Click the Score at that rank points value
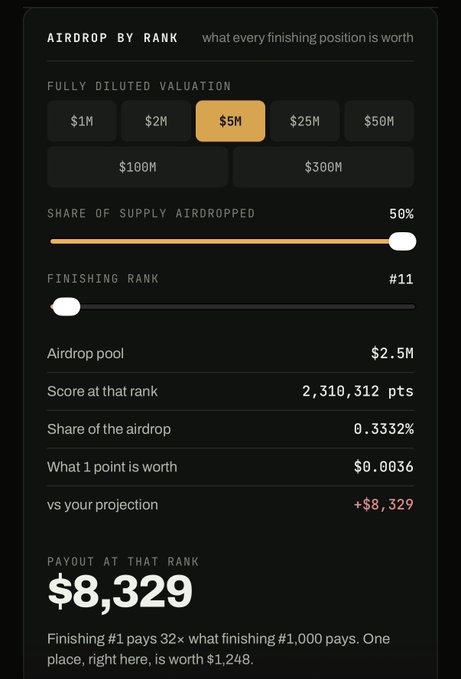461x679 pixels. click(358, 391)
